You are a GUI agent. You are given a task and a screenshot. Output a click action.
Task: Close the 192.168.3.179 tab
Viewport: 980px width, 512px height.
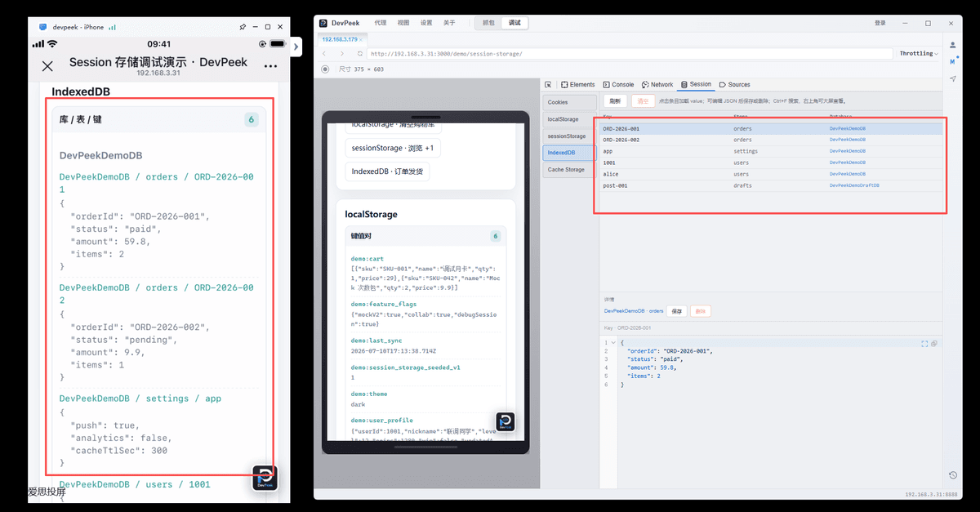(x=362, y=39)
